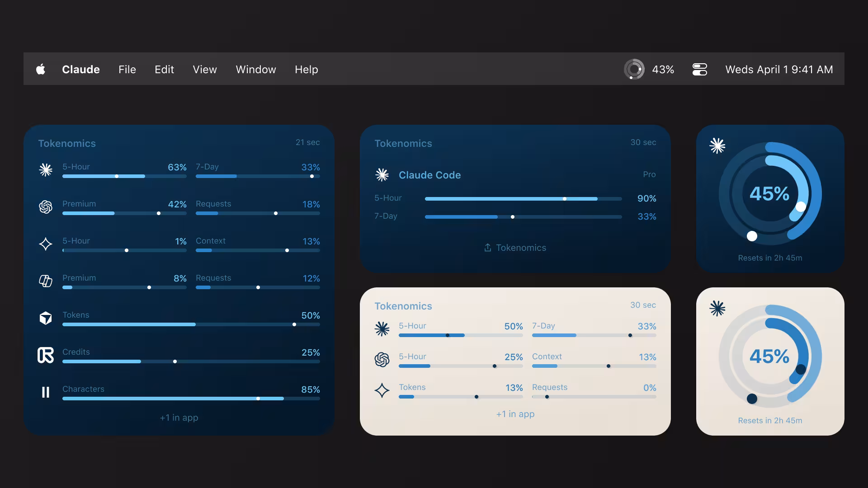Click the Tokenomics share link in Claude Code widget

pyautogui.click(x=515, y=248)
